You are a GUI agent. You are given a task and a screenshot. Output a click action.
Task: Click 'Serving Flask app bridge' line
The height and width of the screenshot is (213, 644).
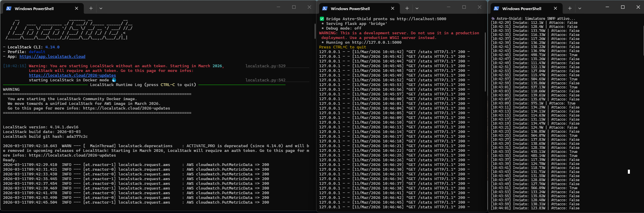click(354, 24)
